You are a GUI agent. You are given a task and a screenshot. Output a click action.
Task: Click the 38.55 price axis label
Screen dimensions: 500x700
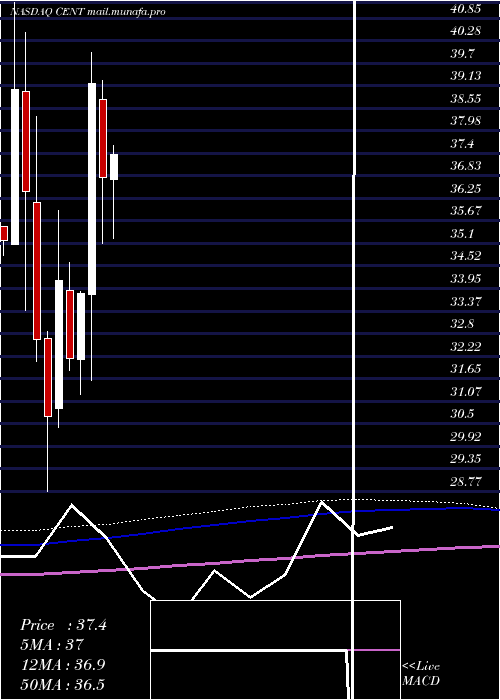(x=466, y=99)
